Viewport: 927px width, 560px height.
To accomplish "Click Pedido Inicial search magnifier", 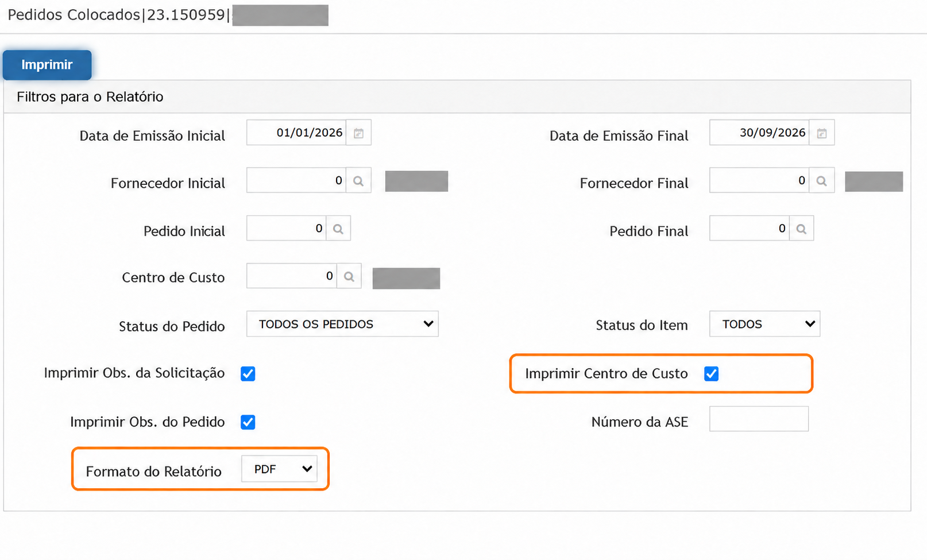I will 338,229.
